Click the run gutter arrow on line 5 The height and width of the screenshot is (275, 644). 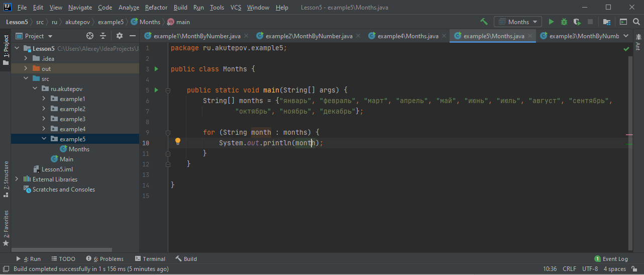pos(156,90)
